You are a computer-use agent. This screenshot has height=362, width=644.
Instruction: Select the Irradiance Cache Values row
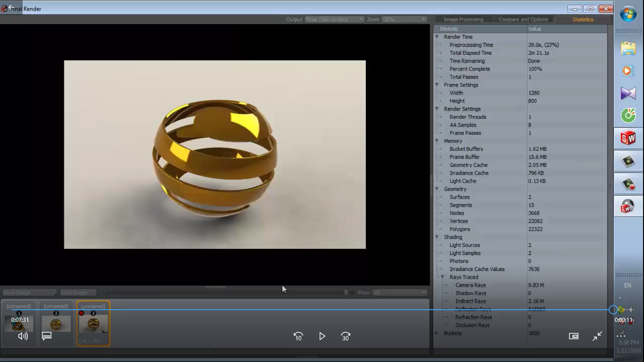pos(520,269)
